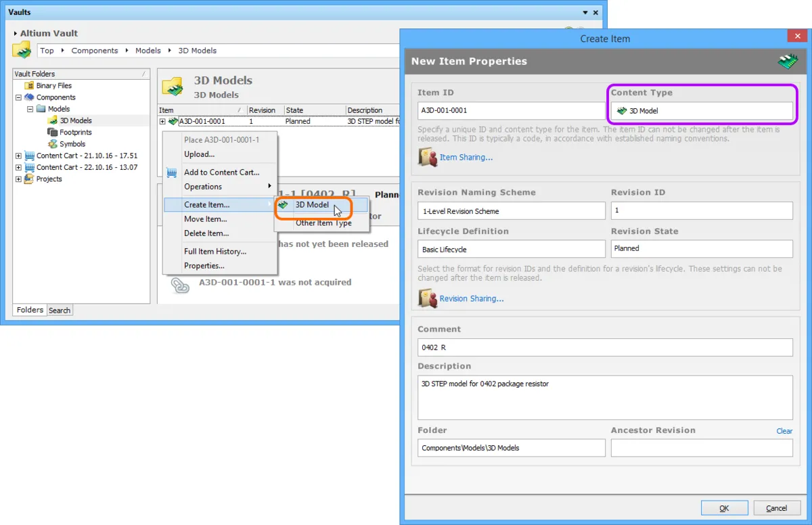The image size is (812, 525).
Task: Click into the Revision ID field
Action: [702, 211]
